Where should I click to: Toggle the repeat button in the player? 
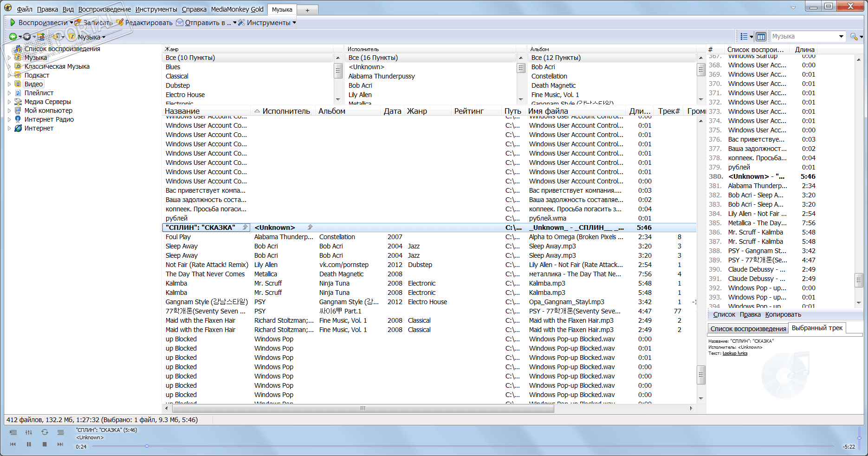[x=45, y=432]
